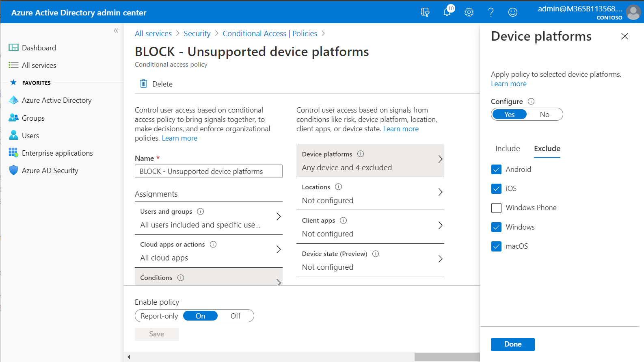Expand Cloud apps or actions assignment
This screenshot has width=644, height=362.
[209, 251]
